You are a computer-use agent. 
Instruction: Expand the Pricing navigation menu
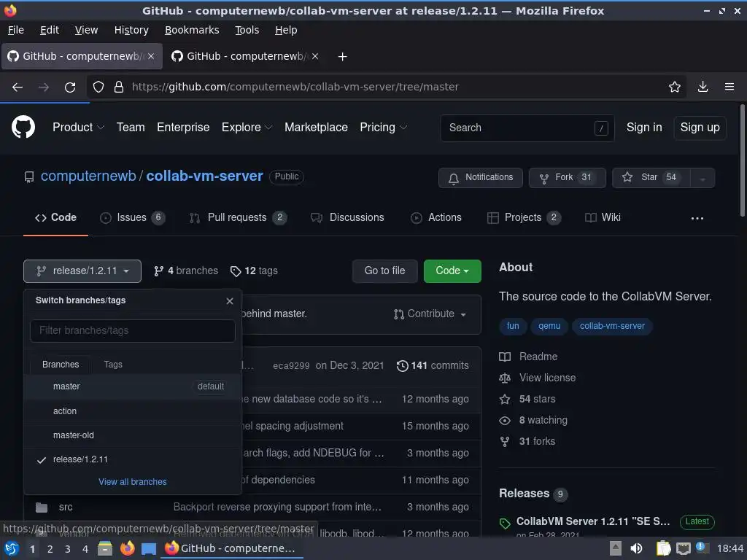click(x=383, y=128)
